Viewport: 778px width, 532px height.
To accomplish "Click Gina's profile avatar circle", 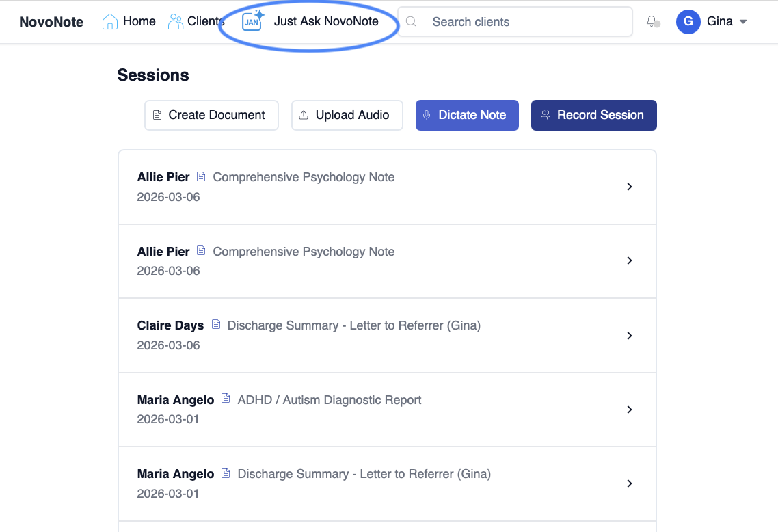I will (688, 22).
